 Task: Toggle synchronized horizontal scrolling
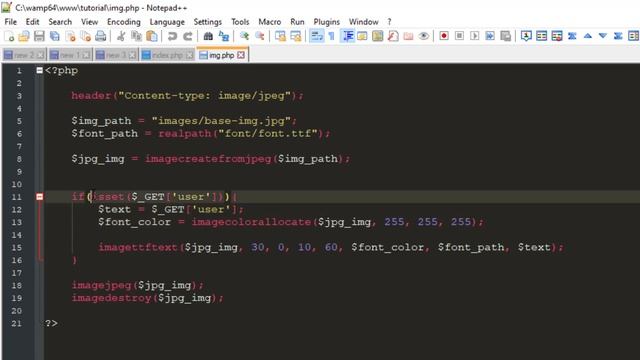click(296, 36)
